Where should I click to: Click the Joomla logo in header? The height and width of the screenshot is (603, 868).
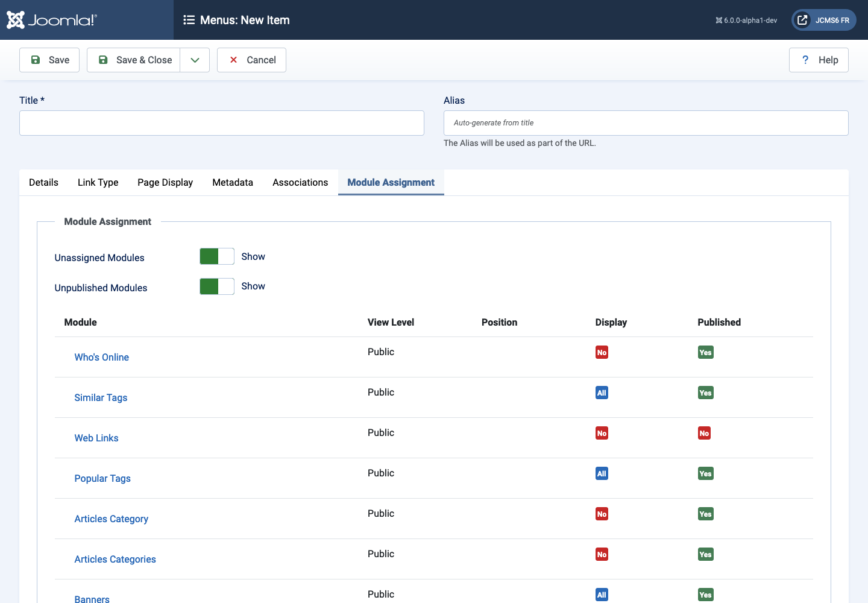coord(51,20)
